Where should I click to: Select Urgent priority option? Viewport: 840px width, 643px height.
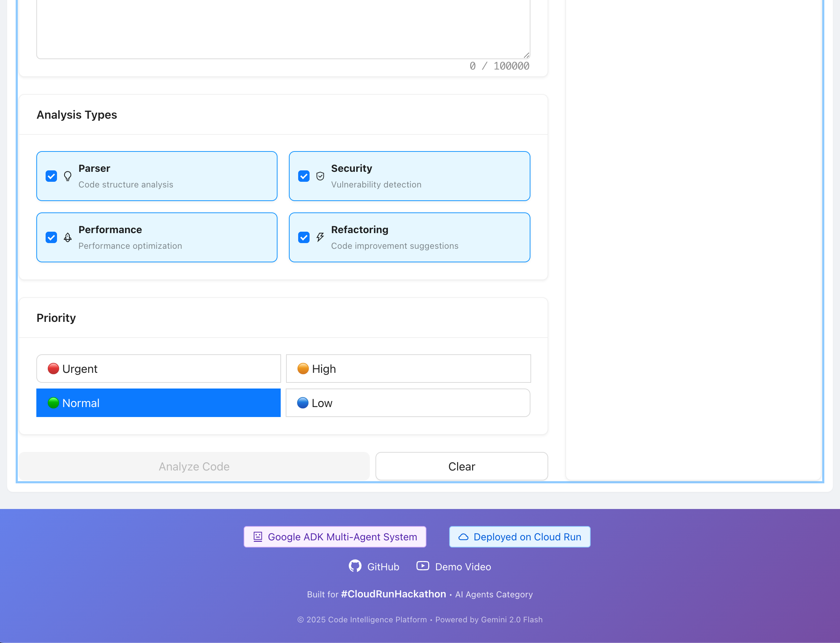(159, 369)
